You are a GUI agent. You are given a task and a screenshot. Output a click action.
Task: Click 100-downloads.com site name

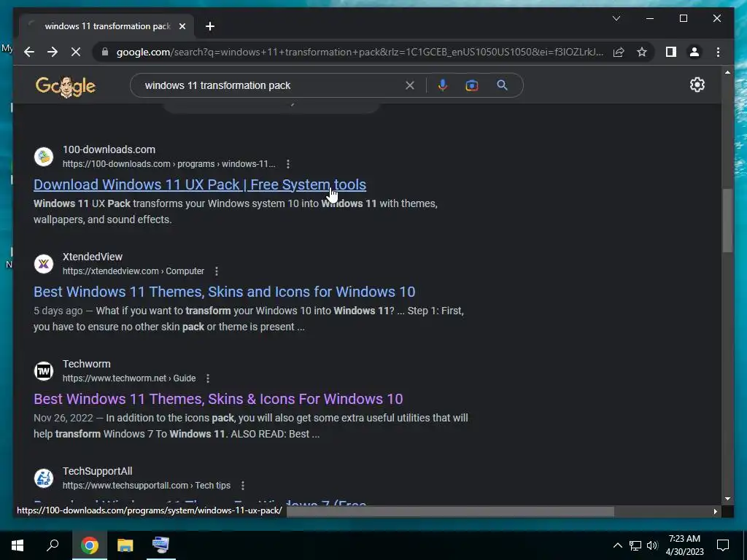click(x=109, y=149)
